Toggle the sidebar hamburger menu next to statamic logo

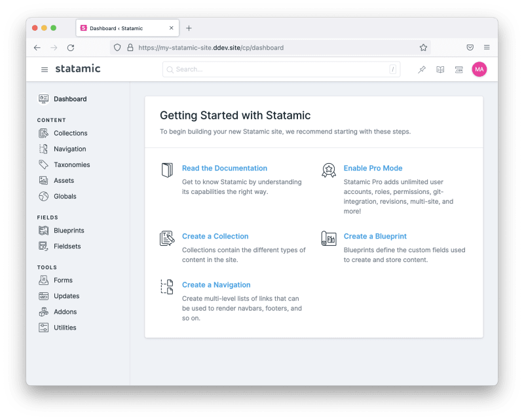45,69
